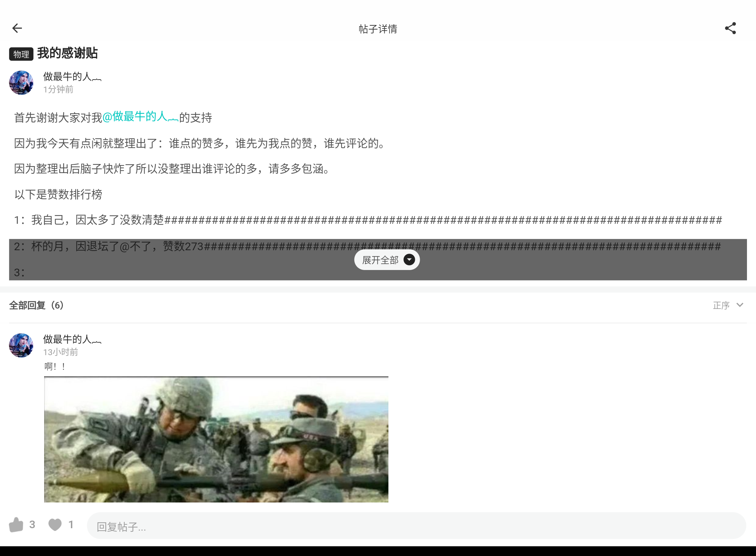Click the chevron beside 正序
Image resolution: width=756 pixels, height=556 pixels.
[x=740, y=305]
